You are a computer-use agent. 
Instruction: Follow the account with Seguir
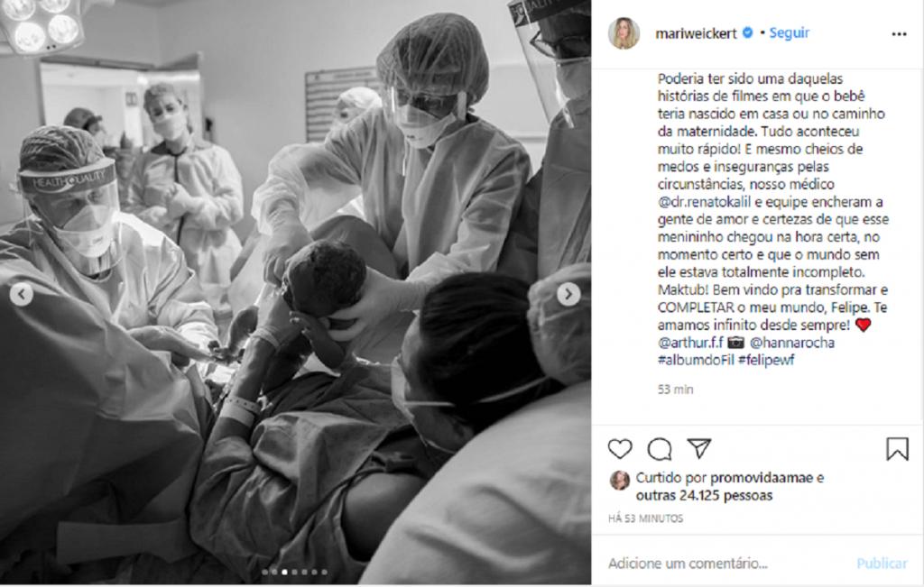[x=790, y=33]
